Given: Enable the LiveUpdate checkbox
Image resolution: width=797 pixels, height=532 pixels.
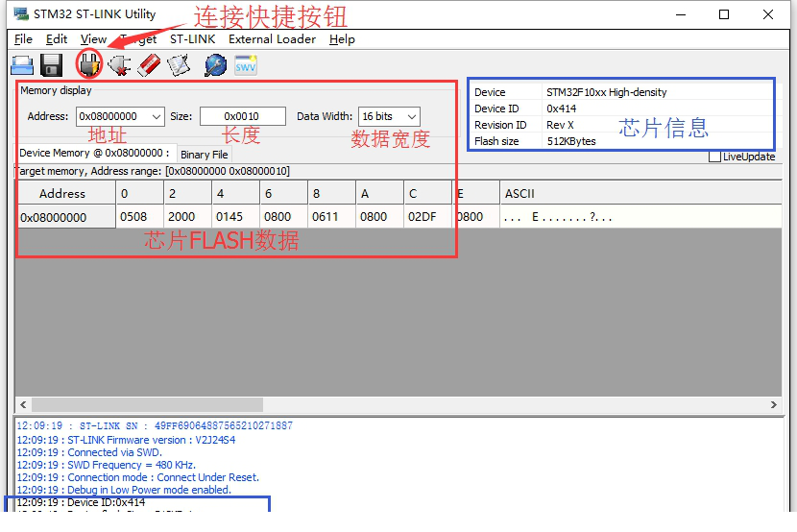Looking at the screenshot, I should point(714,157).
